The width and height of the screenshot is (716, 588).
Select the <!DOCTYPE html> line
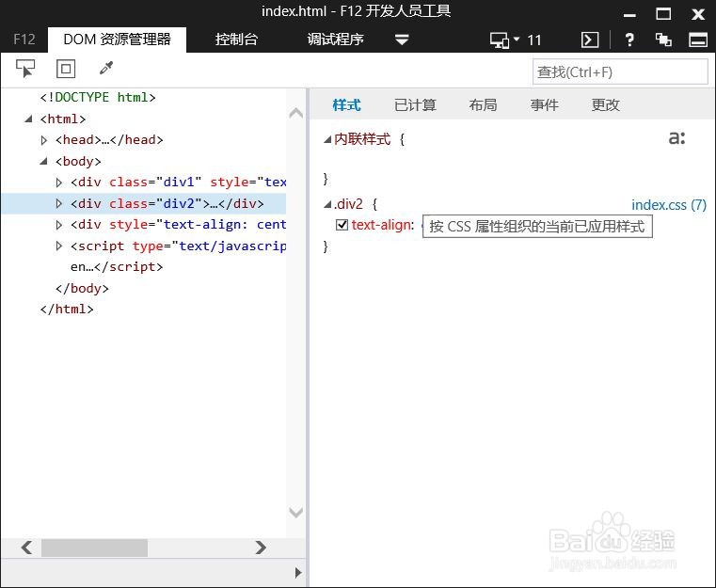(x=98, y=97)
